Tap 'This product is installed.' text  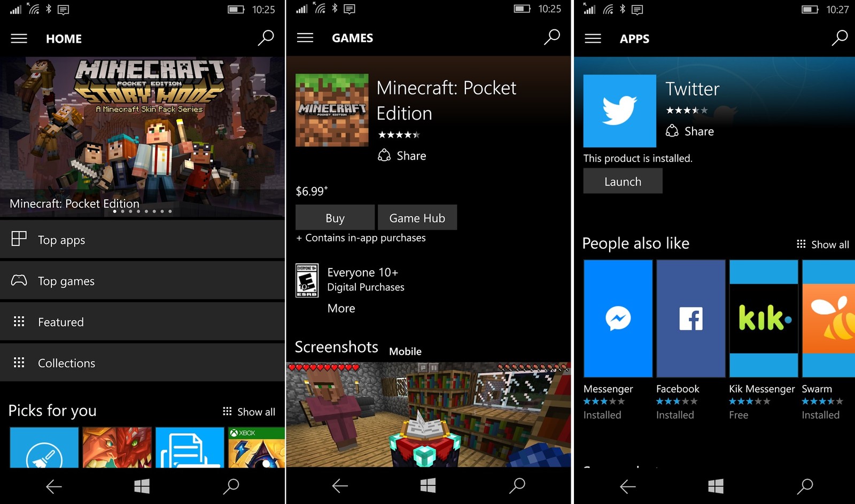pos(638,159)
